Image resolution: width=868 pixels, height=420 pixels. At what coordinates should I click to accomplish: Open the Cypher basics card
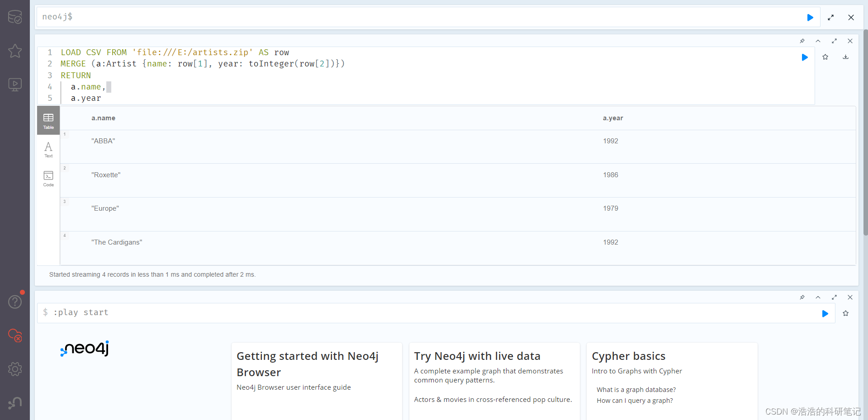coord(672,381)
